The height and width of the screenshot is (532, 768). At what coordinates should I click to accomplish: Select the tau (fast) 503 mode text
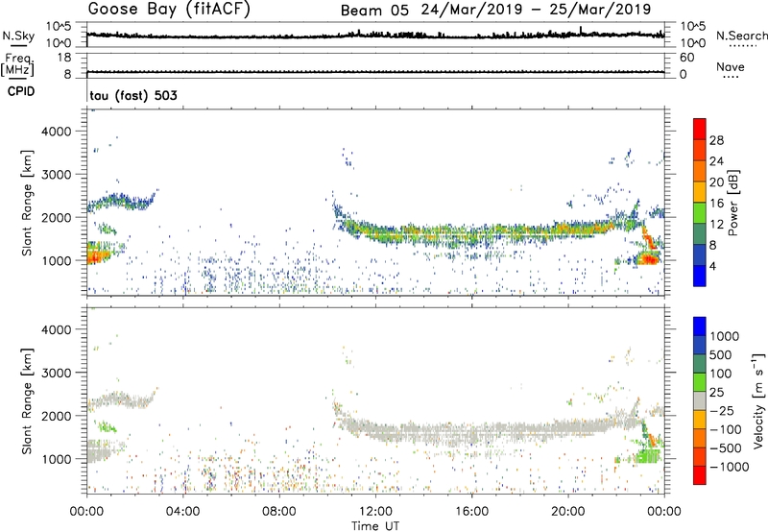133,95
